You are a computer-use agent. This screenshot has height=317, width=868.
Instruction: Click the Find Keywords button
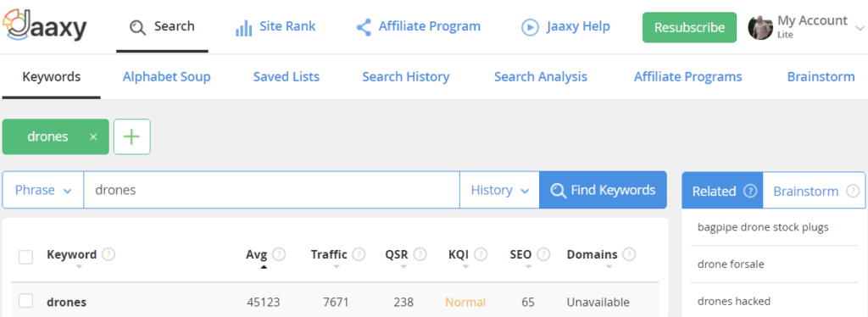603,191
